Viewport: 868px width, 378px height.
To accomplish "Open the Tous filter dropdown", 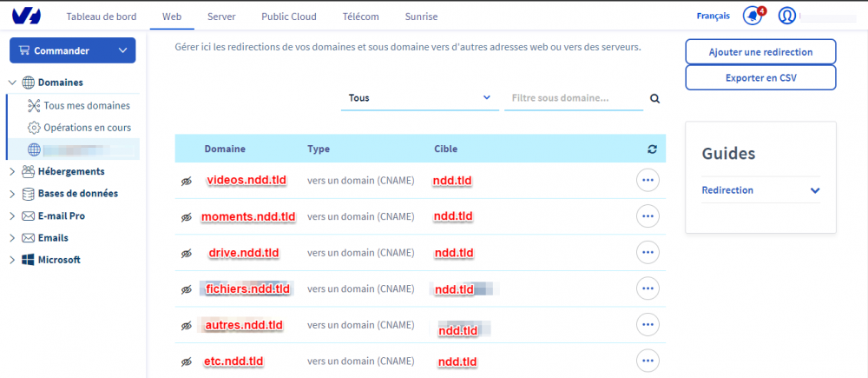I will click(419, 98).
